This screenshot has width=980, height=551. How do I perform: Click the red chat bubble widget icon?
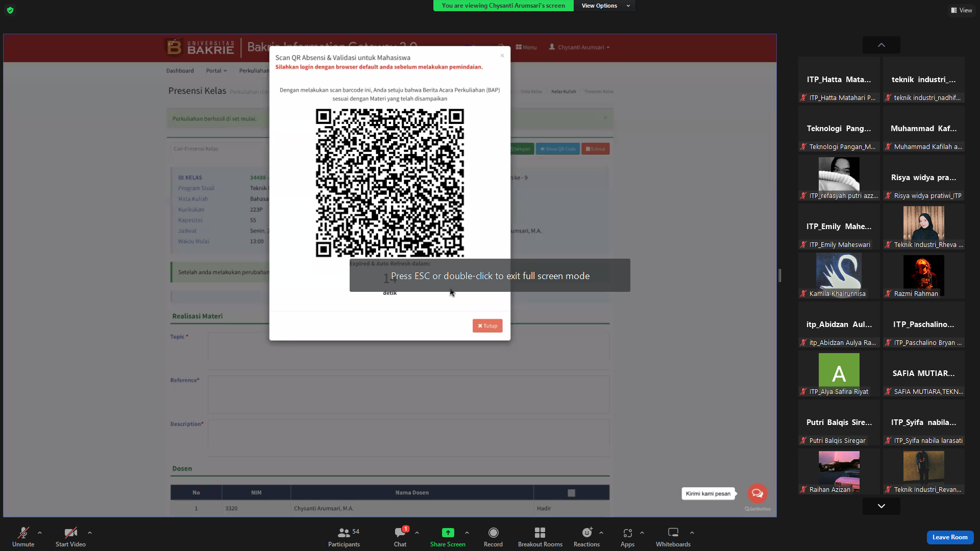click(757, 493)
